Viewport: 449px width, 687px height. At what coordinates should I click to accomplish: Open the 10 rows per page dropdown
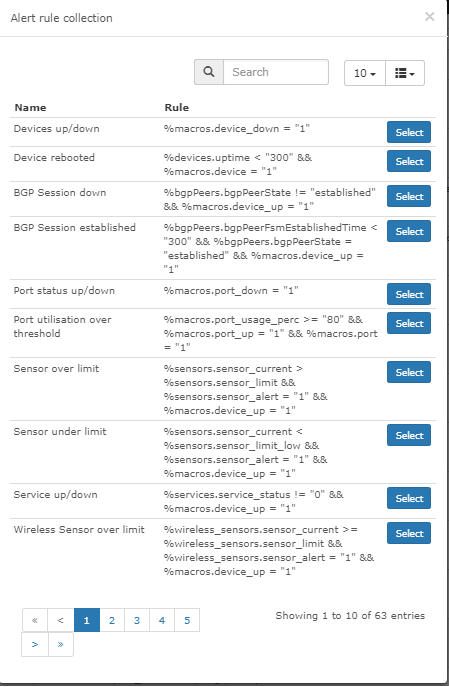click(x=365, y=73)
